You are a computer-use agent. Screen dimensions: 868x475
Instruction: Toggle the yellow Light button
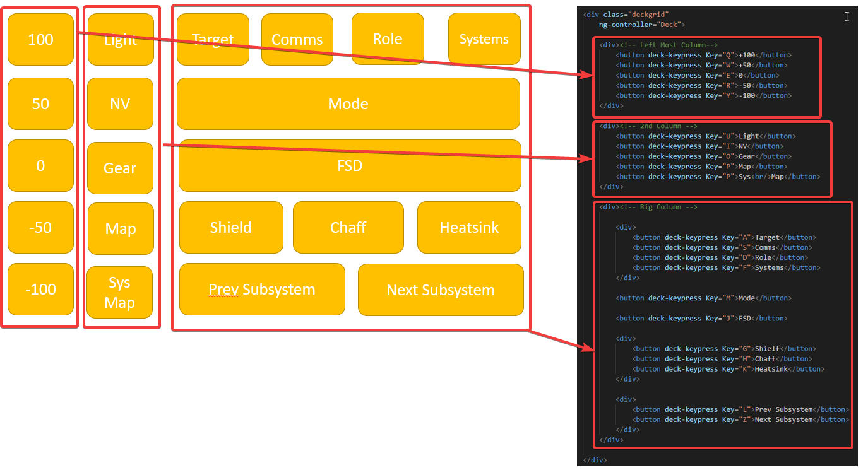click(121, 39)
